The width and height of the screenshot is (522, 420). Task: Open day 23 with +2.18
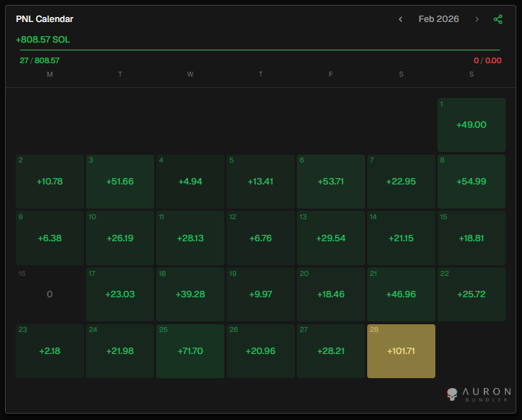(x=50, y=351)
